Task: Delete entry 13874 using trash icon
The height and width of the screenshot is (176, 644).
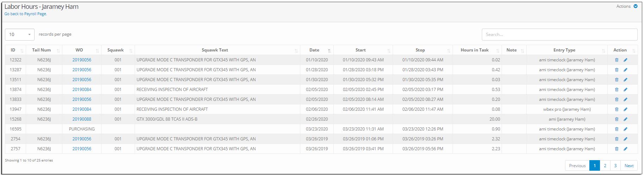Action: coord(617,90)
